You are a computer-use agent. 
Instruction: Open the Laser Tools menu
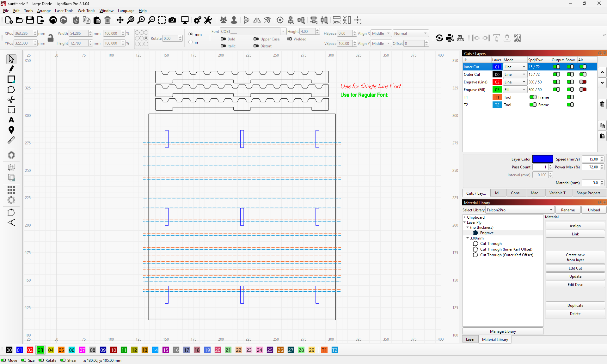[x=64, y=11]
